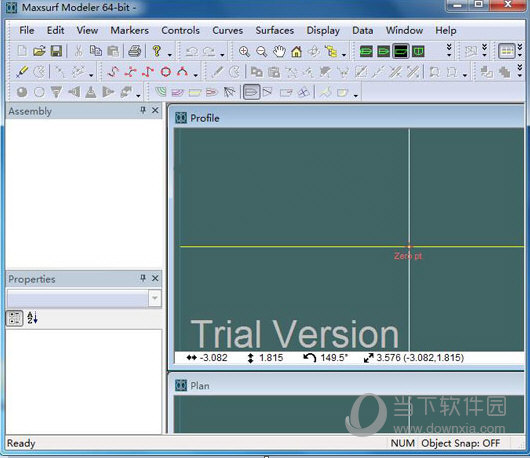This screenshot has width=530, height=458.
Task: Add a spline curve with the red S-curve icon
Action: pyautogui.click(x=113, y=72)
